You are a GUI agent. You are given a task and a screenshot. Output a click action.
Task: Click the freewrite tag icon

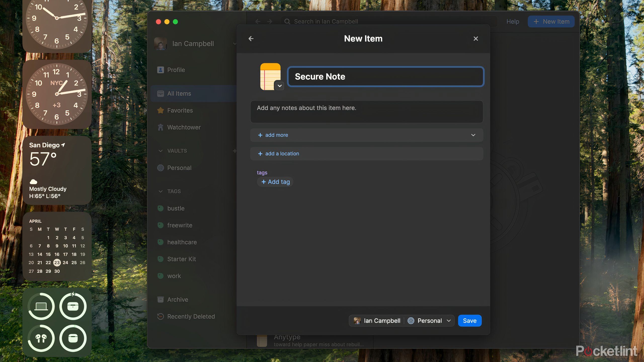pyautogui.click(x=160, y=225)
